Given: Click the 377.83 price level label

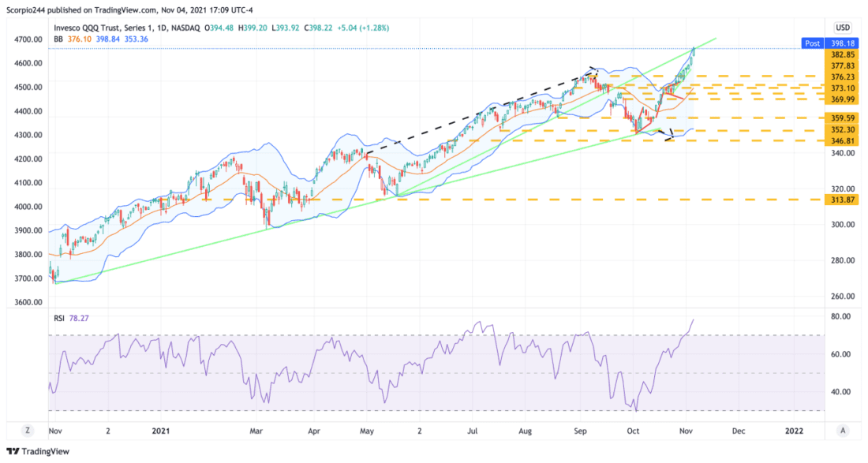Looking at the screenshot, I should click(x=843, y=65).
